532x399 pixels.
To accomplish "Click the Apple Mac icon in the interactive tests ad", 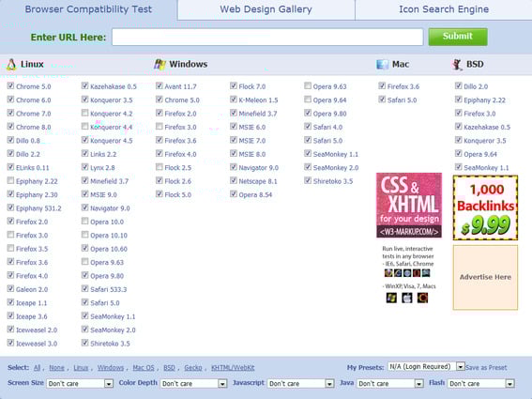I will (x=407, y=298).
